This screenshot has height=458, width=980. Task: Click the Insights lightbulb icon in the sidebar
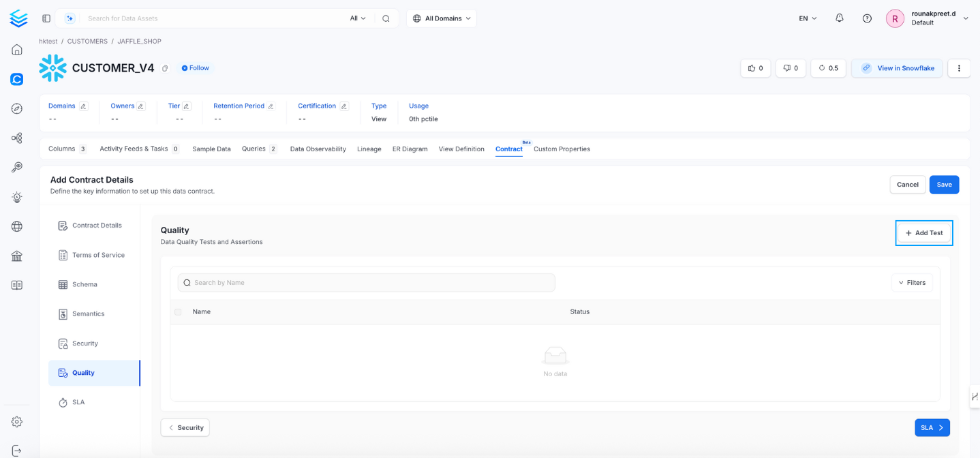17,197
